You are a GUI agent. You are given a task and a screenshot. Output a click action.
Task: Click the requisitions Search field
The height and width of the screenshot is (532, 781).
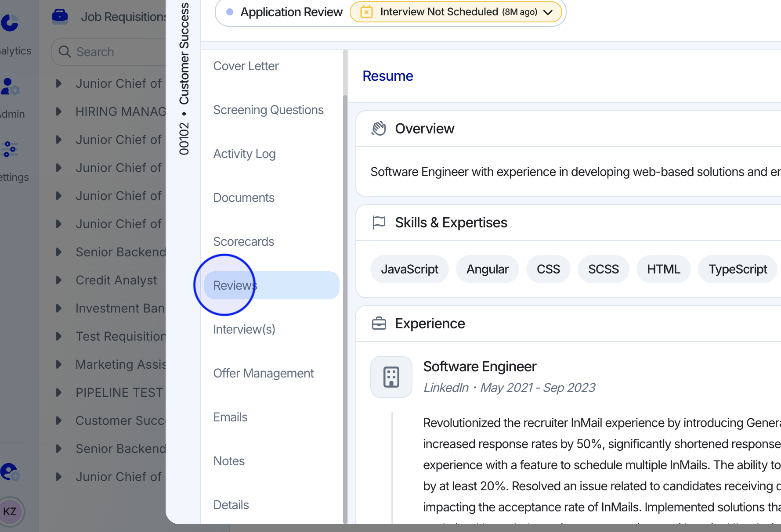pos(114,52)
